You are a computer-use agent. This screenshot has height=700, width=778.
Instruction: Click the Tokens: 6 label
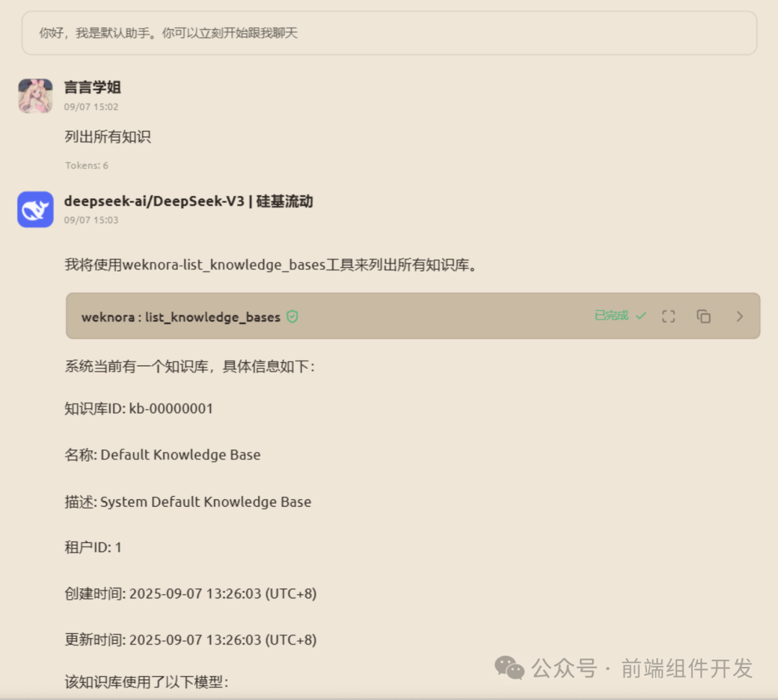pyautogui.click(x=86, y=165)
